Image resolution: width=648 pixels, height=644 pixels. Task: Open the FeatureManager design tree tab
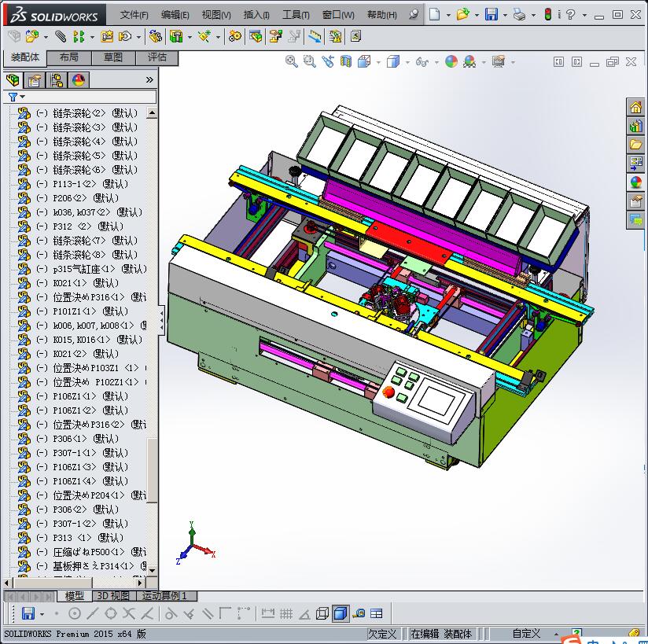point(13,79)
